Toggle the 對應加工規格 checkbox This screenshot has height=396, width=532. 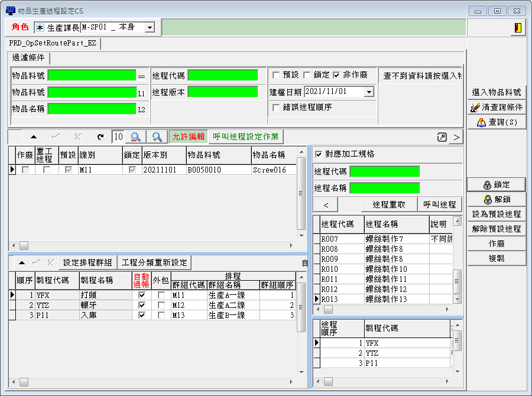[x=319, y=154]
